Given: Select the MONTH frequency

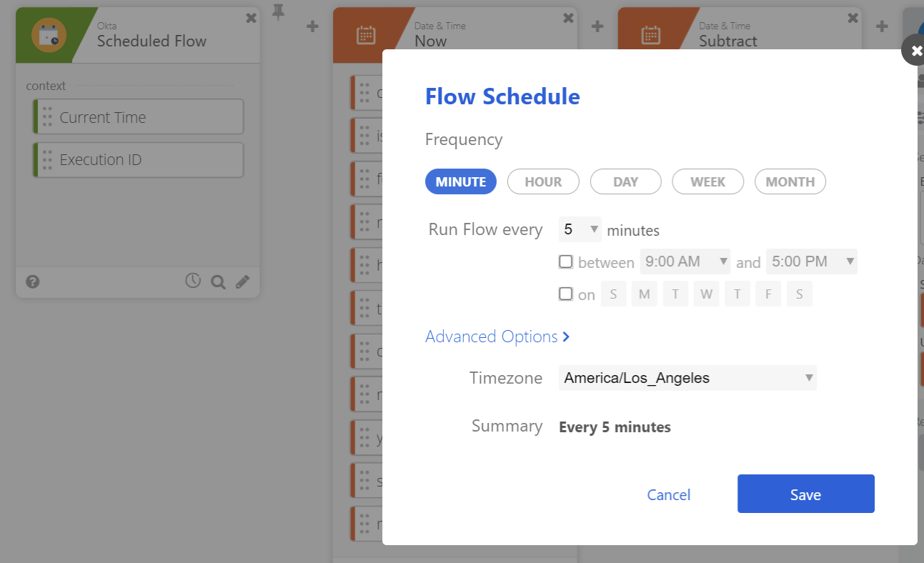Looking at the screenshot, I should pyautogui.click(x=790, y=181).
